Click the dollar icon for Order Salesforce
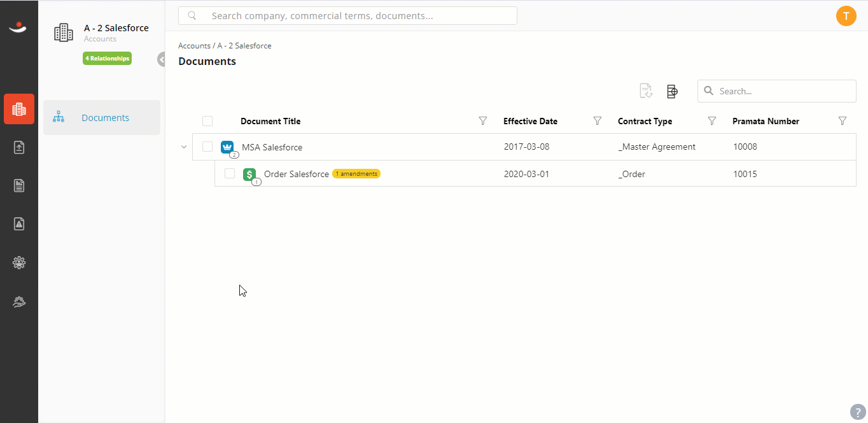Screen dimensions: 868x423 coord(249,174)
